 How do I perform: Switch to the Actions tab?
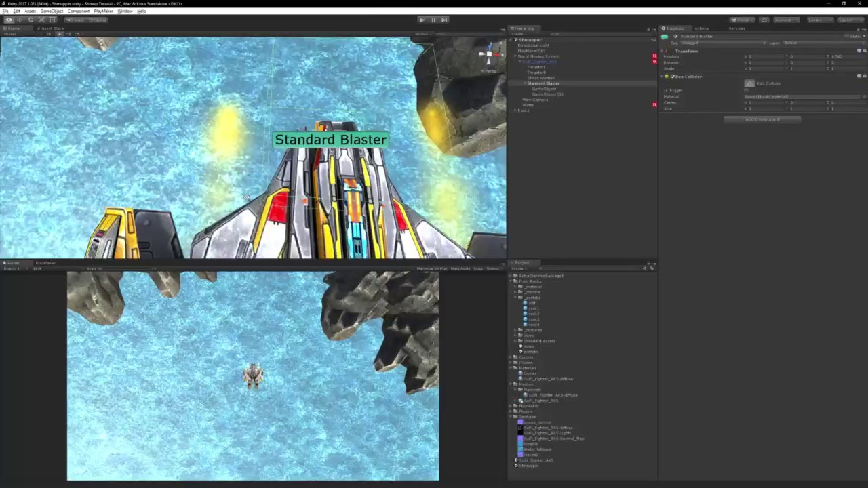pyautogui.click(x=701, y=28)
